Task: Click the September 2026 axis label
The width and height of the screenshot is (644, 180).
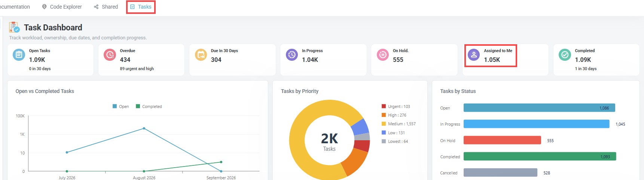Action: [221, 178]
